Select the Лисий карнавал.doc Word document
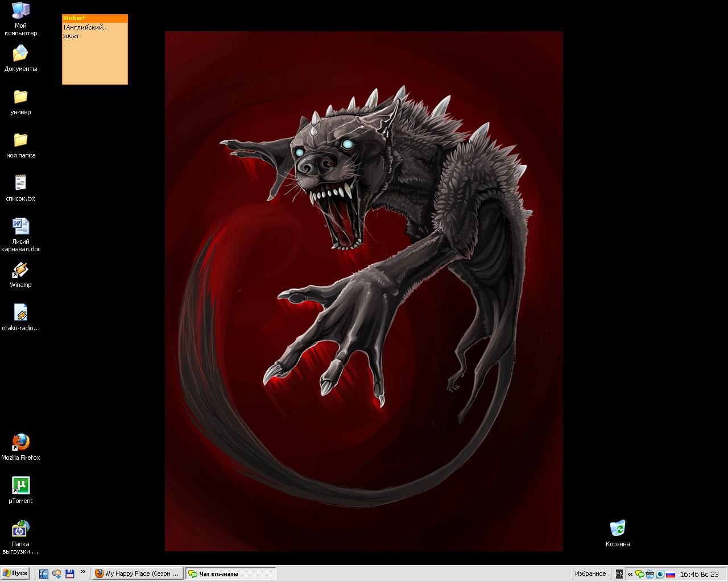Viewport: 728px width, 582px height. 20,227
